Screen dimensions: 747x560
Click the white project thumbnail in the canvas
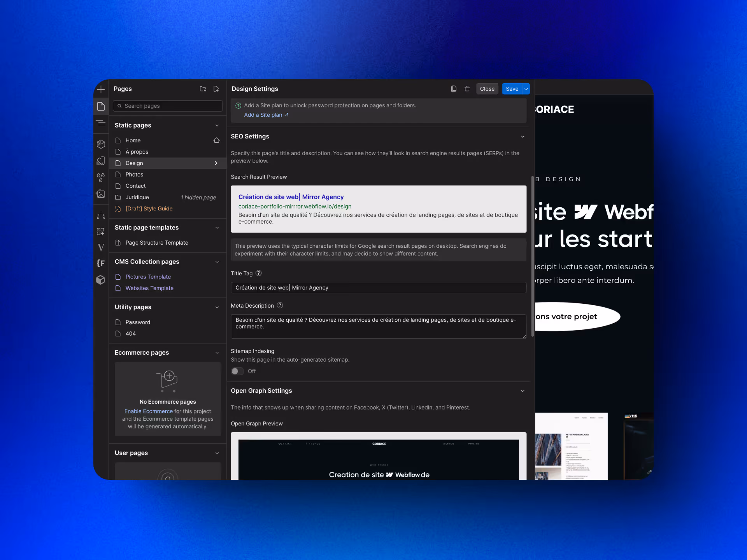point(571,446)
